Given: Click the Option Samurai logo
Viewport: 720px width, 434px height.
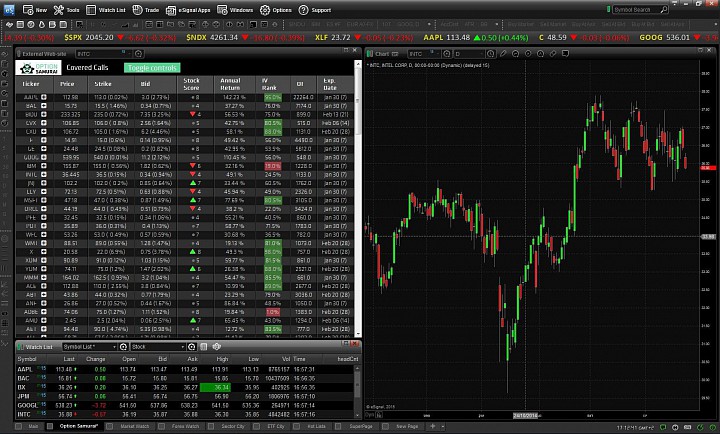Looking at the screenshot, I should point(39,68).
